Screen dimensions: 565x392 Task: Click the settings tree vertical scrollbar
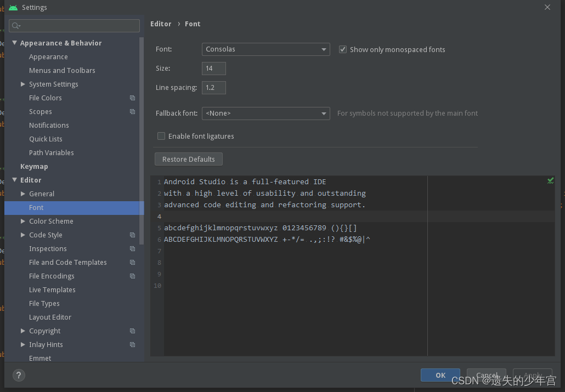point(142,140)
